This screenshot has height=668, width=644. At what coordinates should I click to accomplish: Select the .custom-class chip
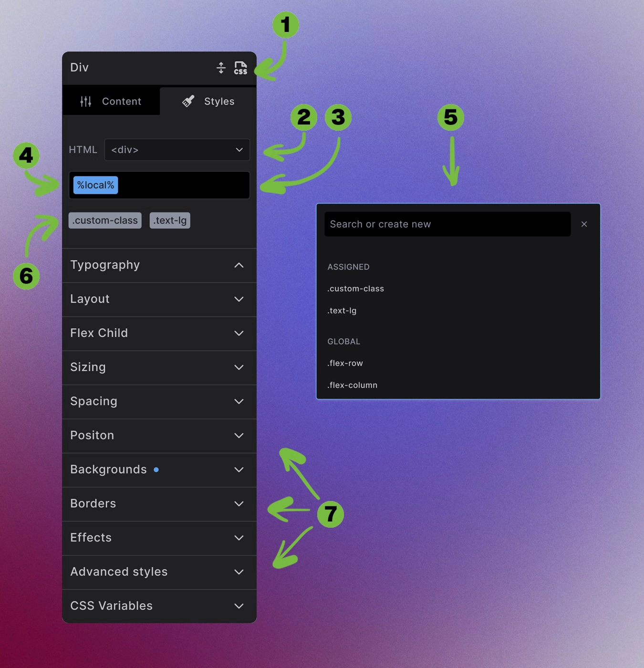(104, 220)
